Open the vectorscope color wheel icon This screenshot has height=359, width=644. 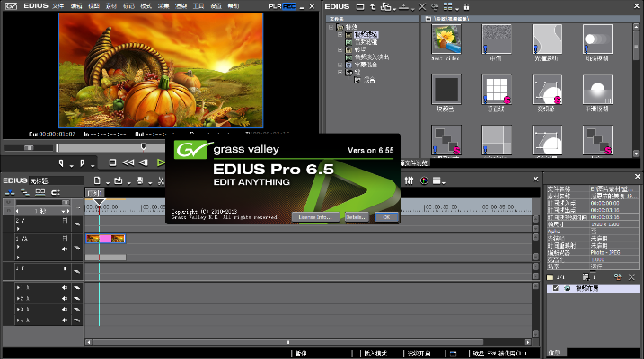[422, 180]
